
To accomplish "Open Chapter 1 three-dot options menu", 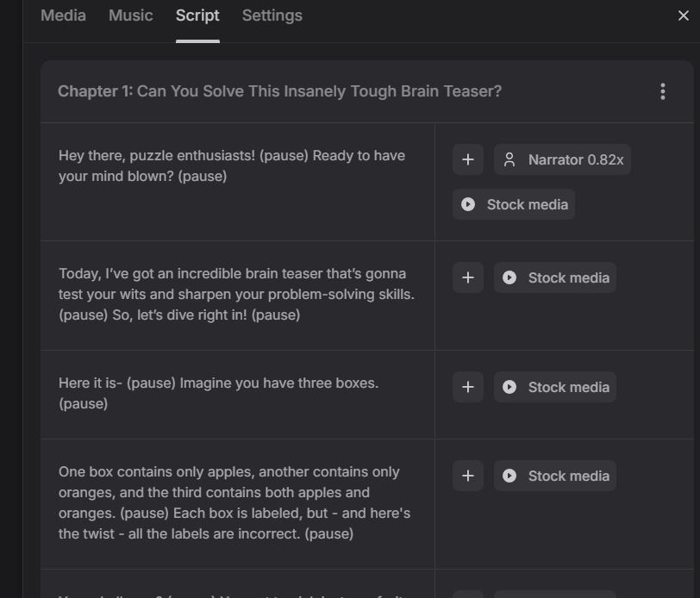I will tap(662, 91).
